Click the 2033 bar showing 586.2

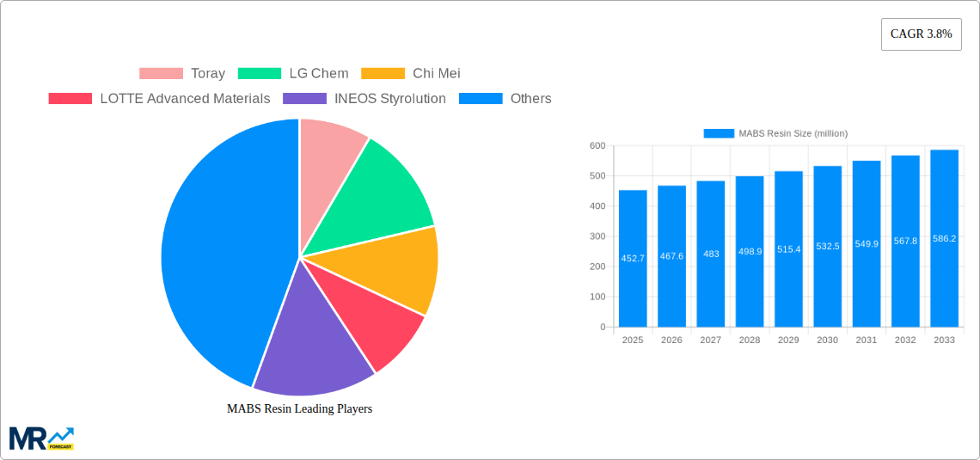(945, 238)
